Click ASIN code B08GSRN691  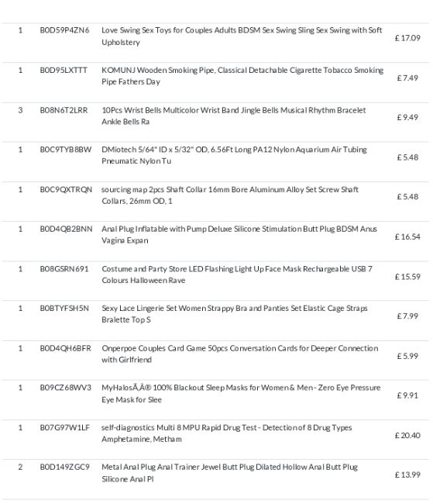pos(64,269)
